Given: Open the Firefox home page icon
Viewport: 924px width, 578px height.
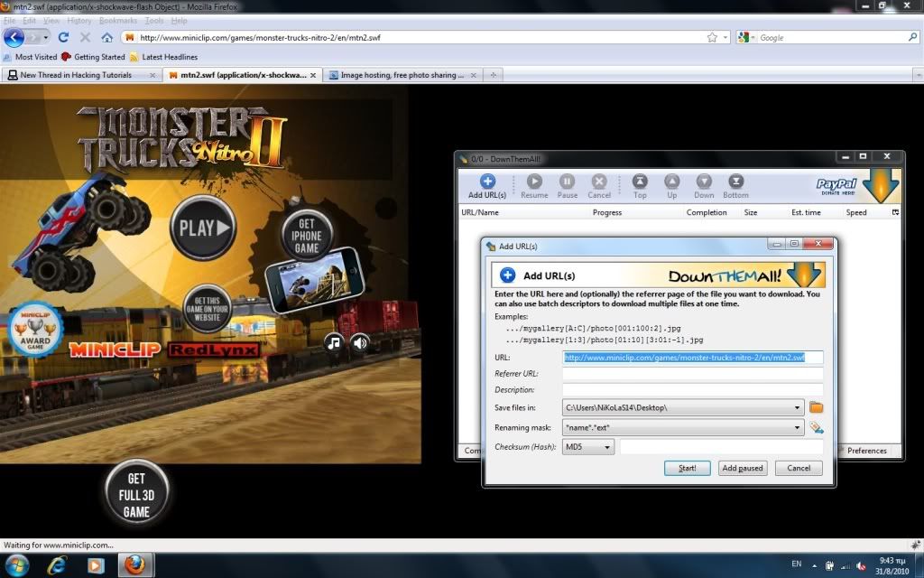Looking at the screenshot, I should coord(106,37).
